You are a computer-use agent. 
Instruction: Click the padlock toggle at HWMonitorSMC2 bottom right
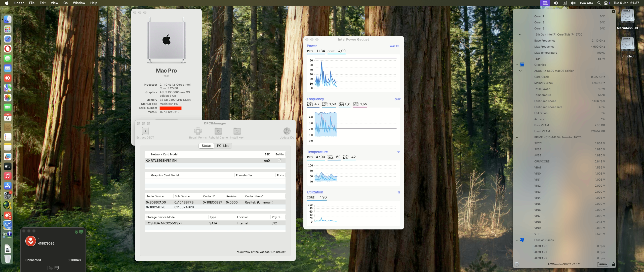coord(613,264)
